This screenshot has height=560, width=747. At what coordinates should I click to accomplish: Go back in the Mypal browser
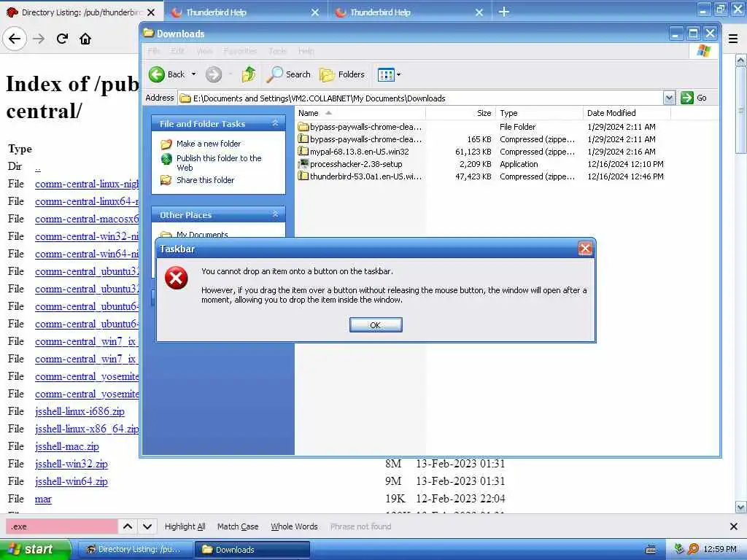[15, 39]
